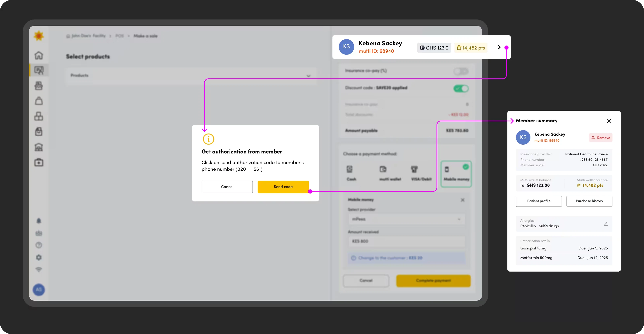Image resolution: width=644 pixels, height=334 pixels.
Task: Expand the Products dropdown
Action: coord(192,75)
